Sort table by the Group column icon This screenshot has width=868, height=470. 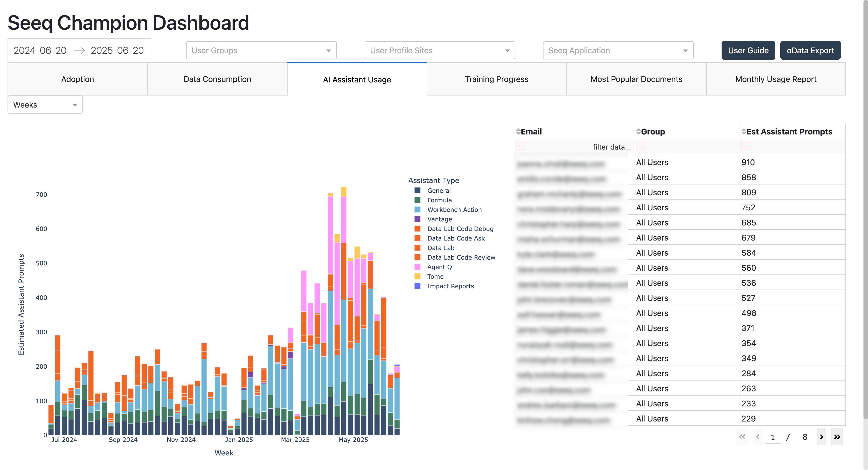638,131
